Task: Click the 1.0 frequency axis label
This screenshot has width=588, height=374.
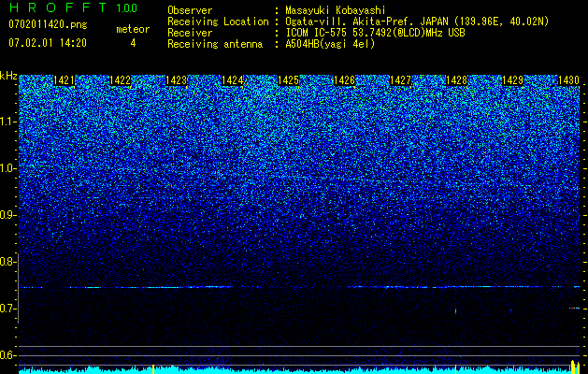Action: pyautogui.click(x=7, y=168)
